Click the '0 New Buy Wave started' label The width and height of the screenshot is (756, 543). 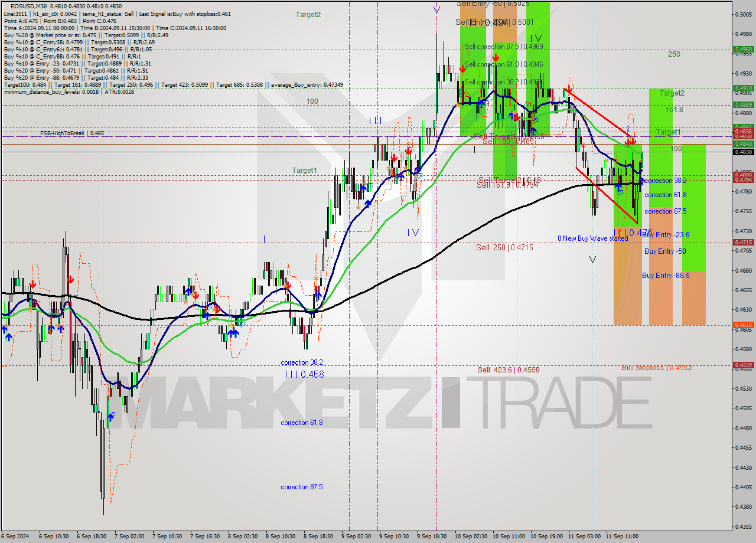(x=593, y=238)
